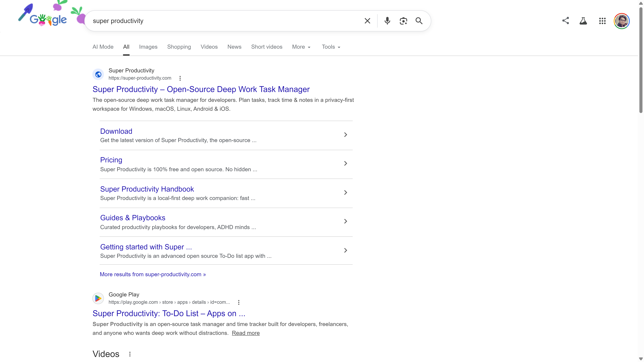Switch to Shopping tab
This screenshot has width=644, height=362.
(179, 47)
